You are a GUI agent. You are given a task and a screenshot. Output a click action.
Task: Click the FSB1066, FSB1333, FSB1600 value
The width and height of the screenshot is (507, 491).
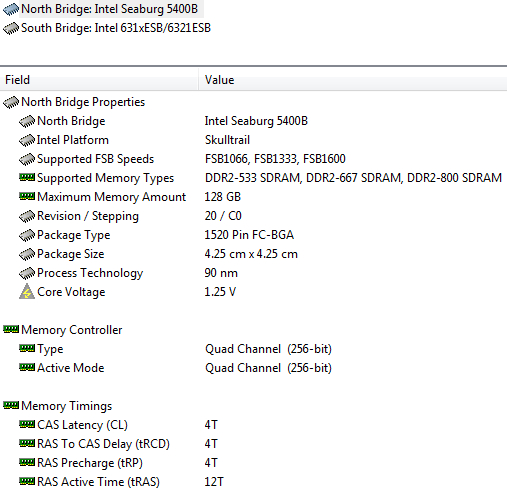275,159
